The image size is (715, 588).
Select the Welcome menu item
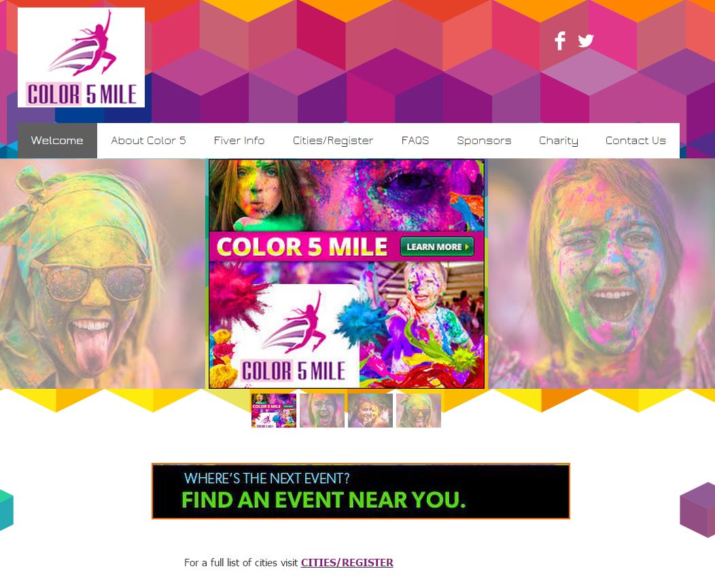[58, 141]
